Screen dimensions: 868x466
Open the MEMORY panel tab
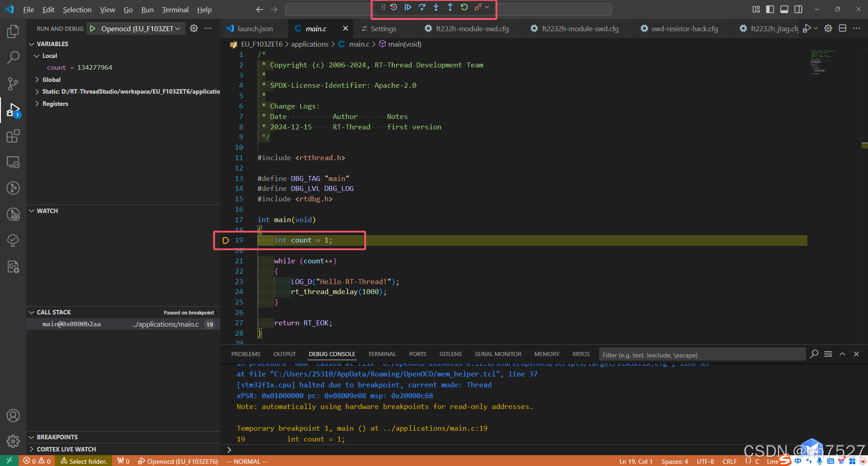coord(547,354)
